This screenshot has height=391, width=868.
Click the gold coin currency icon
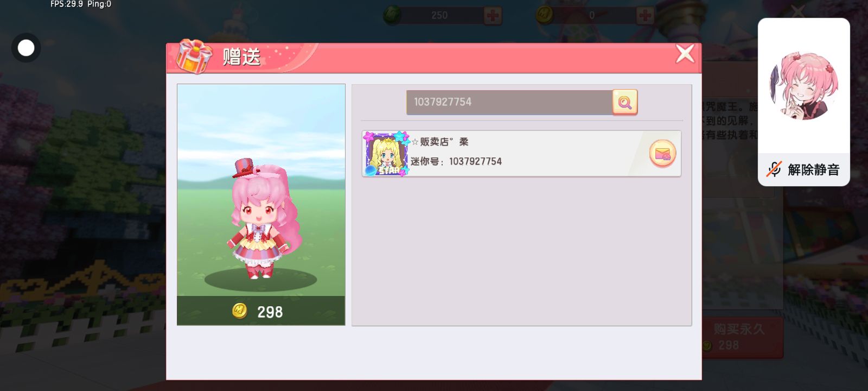click(545, 15)
